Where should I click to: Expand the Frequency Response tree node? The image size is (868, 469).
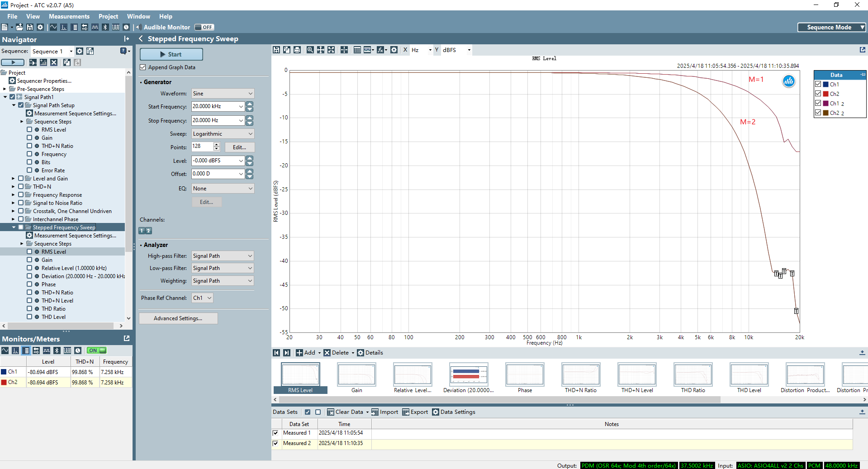point(13,194)
